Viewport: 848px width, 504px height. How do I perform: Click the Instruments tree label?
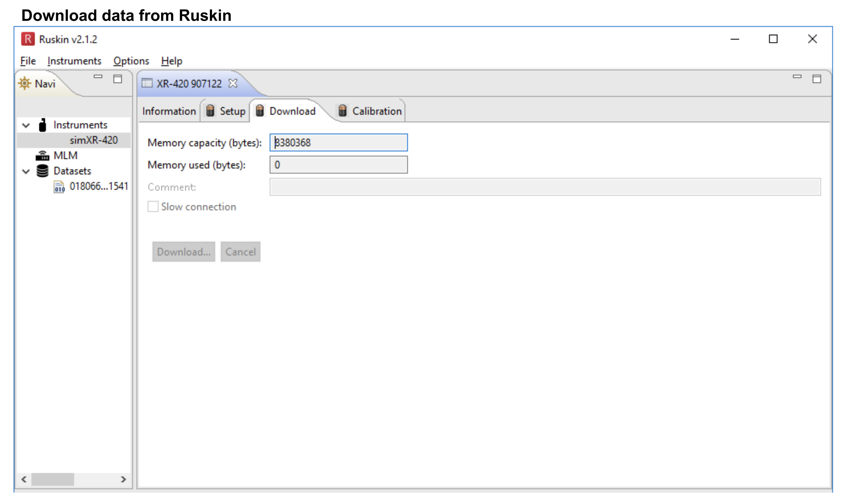click(80, 125)
